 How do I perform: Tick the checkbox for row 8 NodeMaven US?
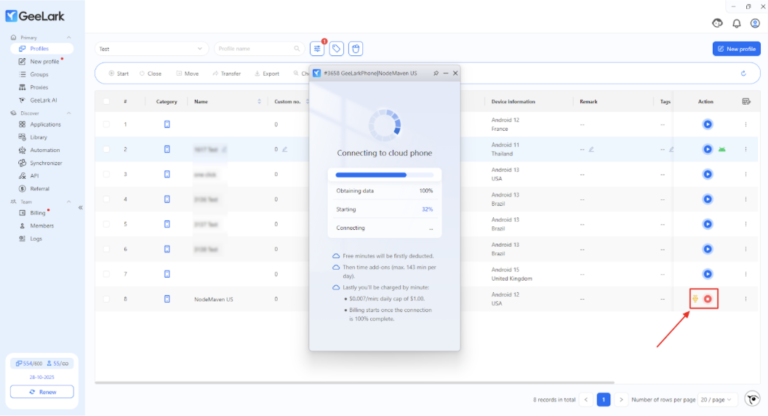click(x=106, y=299)
